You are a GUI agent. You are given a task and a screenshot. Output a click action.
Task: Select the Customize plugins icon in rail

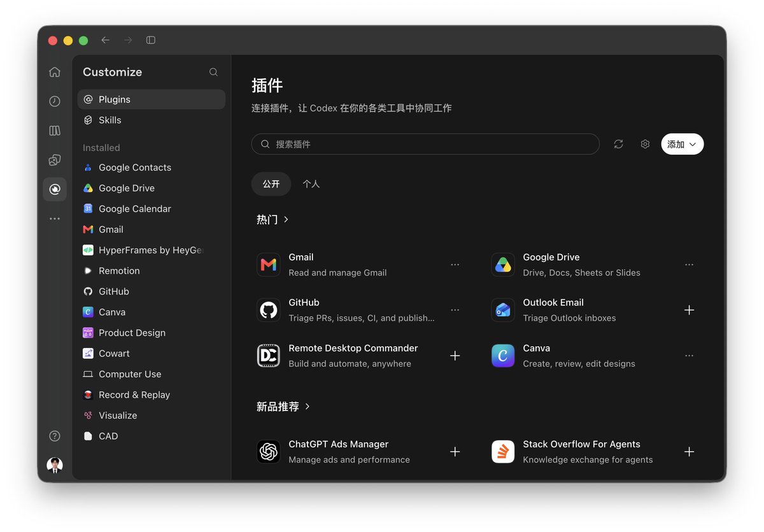click(x=55, y=189)
